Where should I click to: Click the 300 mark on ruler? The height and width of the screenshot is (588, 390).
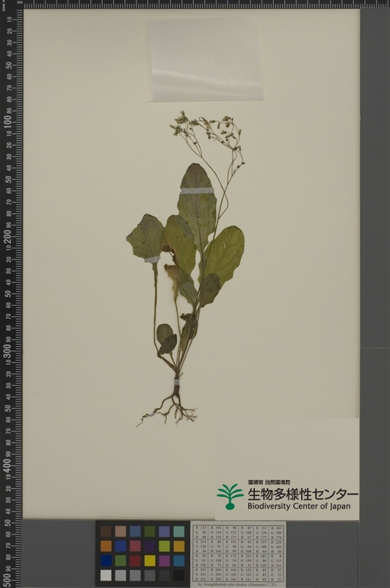(x=7, y=351)
